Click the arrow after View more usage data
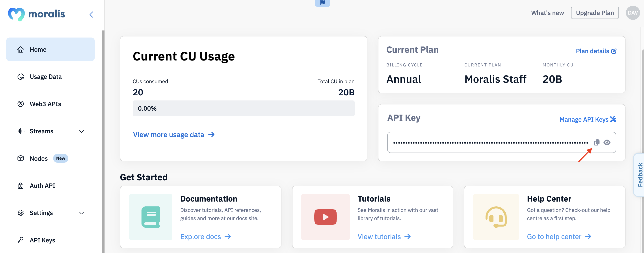The width and height of the screenshot is (644, 253). (212, 134)
